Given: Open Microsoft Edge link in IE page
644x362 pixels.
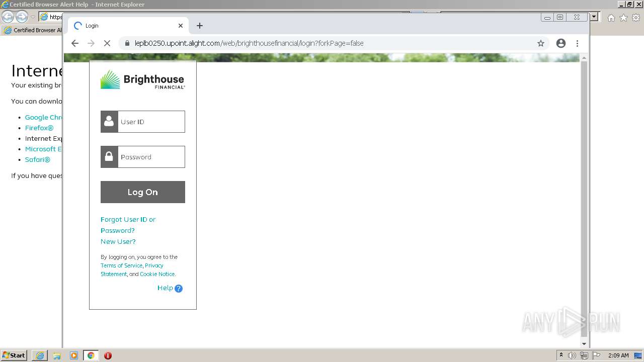Looking at the screenshot, I should 43,149.
